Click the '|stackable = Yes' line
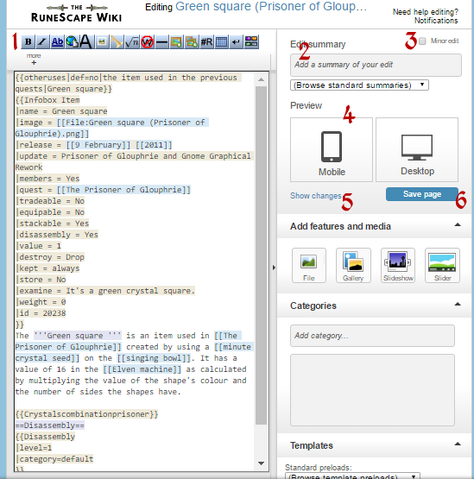This screenshot has width=474, height=479. click(x=52, y=223)
